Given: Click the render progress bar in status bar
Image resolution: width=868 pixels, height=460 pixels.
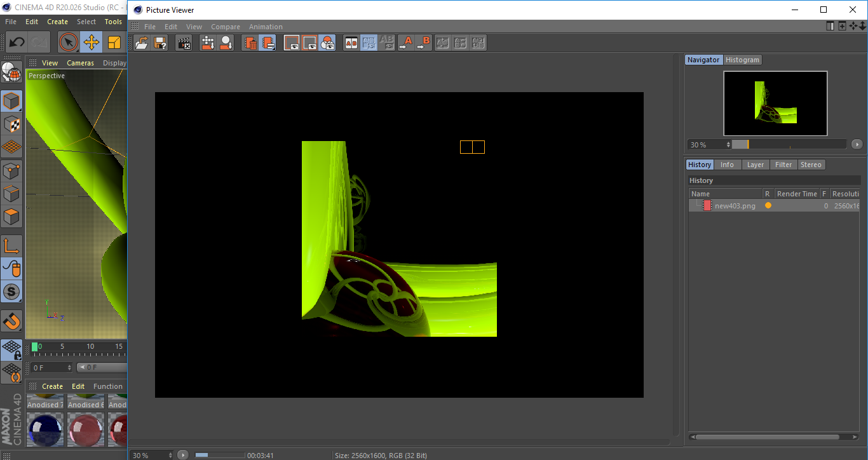Looking at the screenshot, I should pos(219,455).
